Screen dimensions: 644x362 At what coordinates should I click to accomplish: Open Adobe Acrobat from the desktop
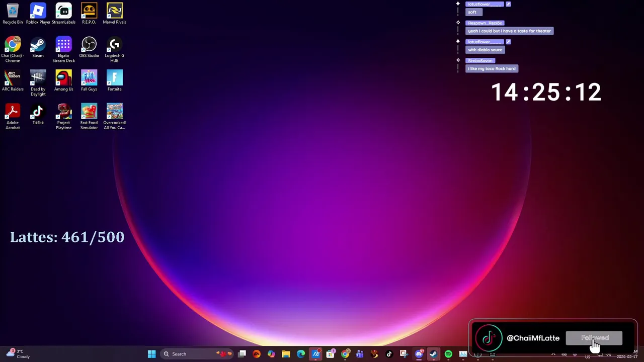click(x=13, y=117)
